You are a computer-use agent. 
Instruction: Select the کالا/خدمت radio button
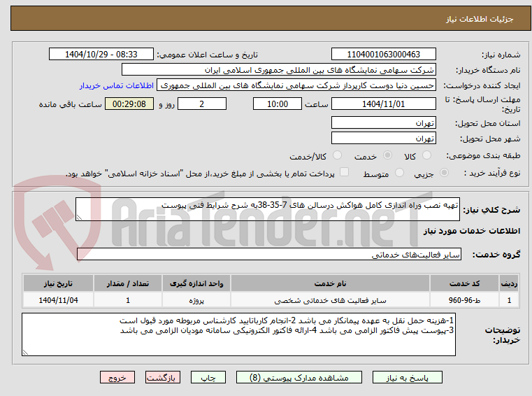pyautogui.click(x=337, y=155)
